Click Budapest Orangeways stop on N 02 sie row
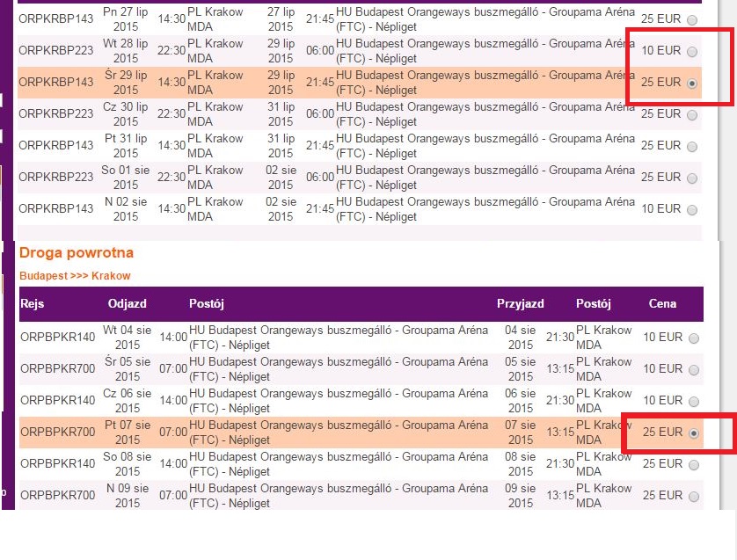 (485, 209)
